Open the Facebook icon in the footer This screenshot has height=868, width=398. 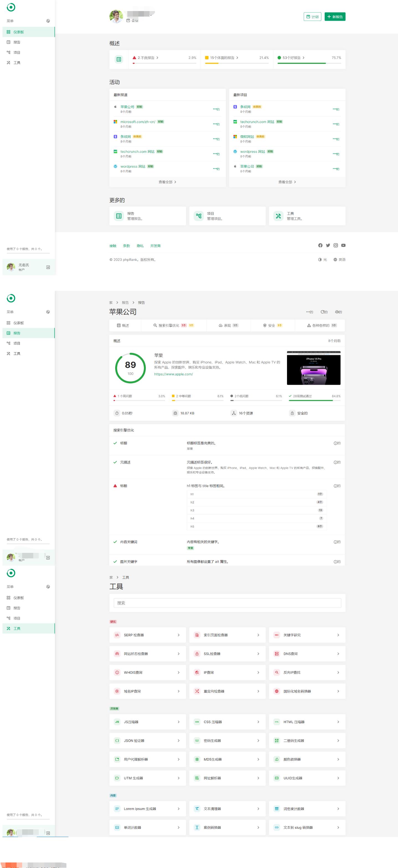pyautogui.click(x=320, y=245)
